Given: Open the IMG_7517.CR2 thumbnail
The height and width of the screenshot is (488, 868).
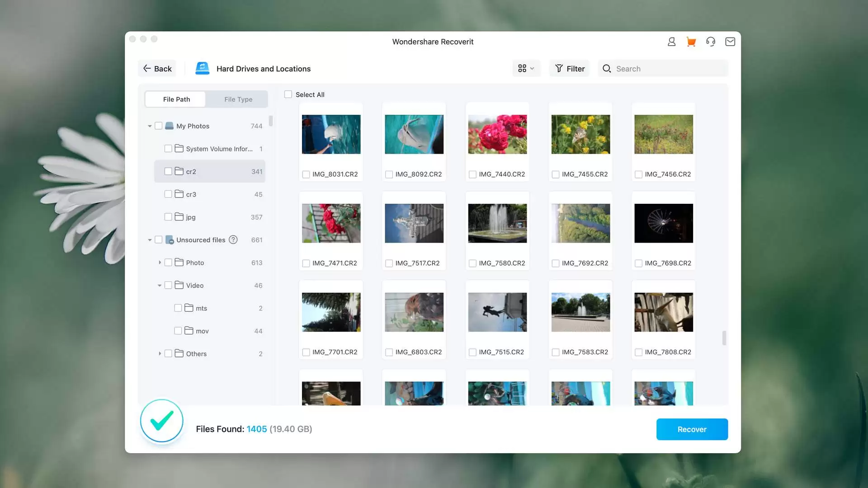Looking at the screenshot, I should 414,223.
